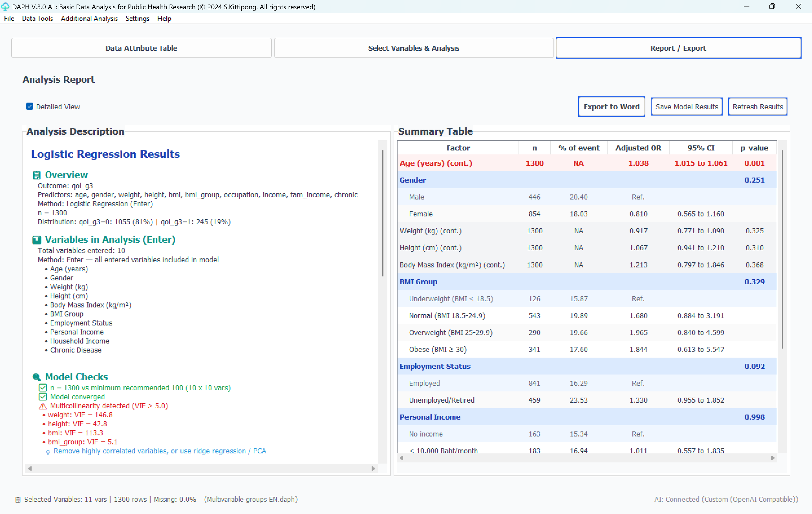Click the multicollinearity warning triangle icon
The width and height of the screenshot is (812, 514).
pos(43,406)
